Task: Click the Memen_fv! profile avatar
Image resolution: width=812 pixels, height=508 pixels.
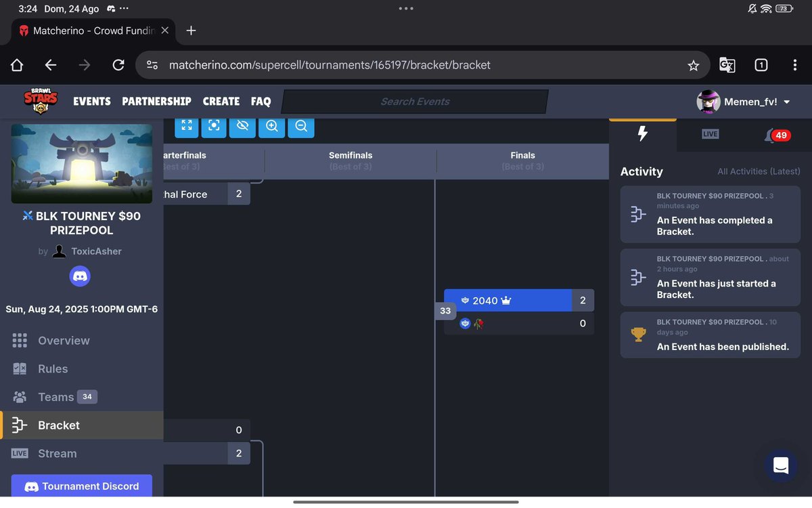Action: tap(708, 102)
